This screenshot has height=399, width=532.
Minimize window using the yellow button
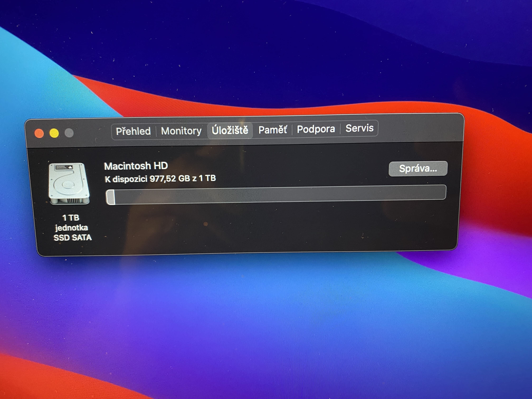pyautogui.click(x=54, y=133)
